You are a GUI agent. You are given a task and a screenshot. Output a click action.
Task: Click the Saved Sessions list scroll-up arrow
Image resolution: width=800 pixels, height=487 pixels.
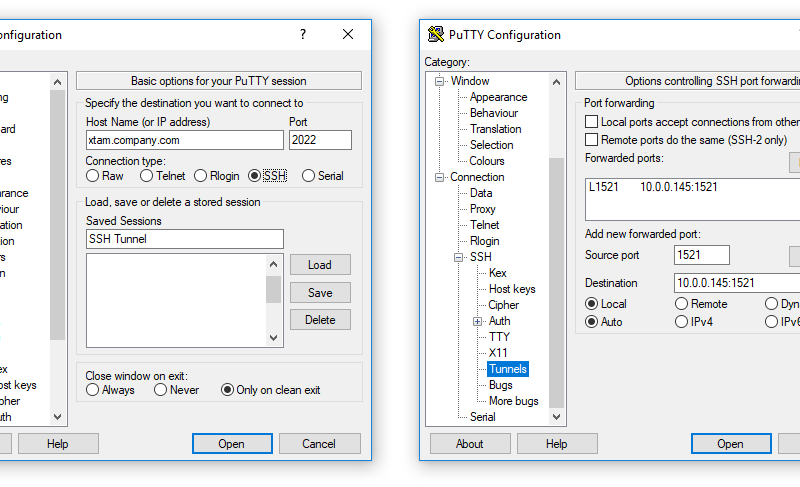[273, 264]
